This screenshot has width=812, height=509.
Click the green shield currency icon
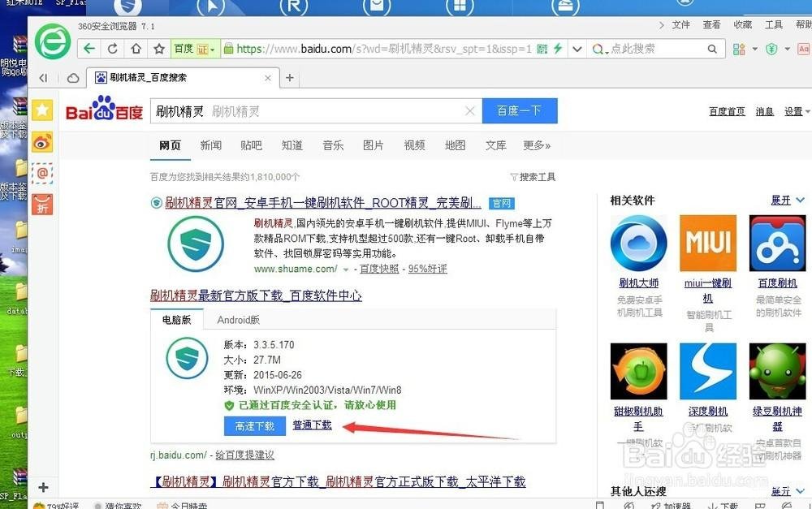(771, 50)
